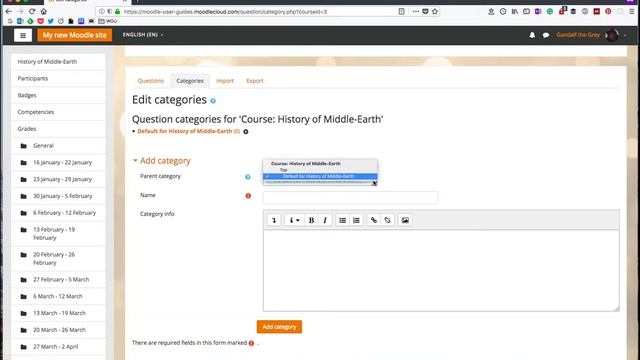
Task: Insert unordered bullet list
Action: pyautogui.click(x=342, y=220)
